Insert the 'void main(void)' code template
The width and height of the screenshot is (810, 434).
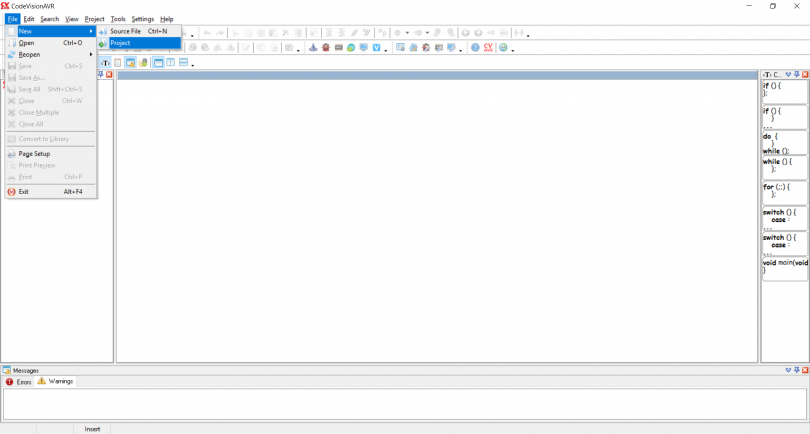pyautogui.click(x=783, y=267)
